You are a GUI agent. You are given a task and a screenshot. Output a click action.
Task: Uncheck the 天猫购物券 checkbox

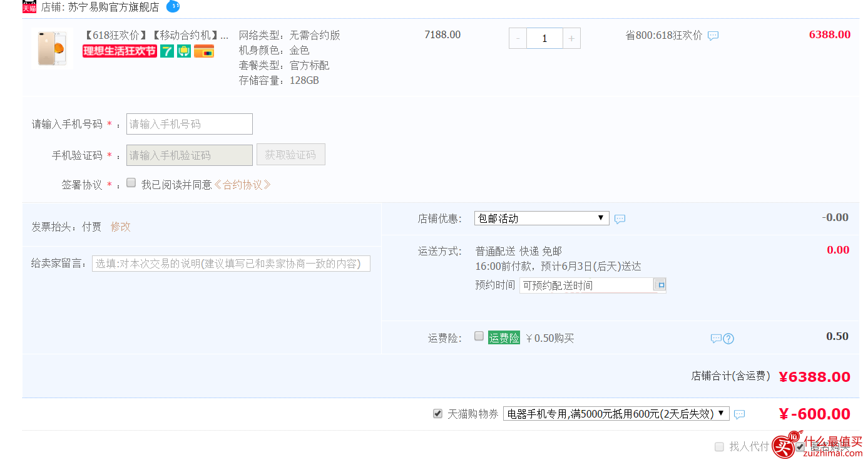[438, 414]
